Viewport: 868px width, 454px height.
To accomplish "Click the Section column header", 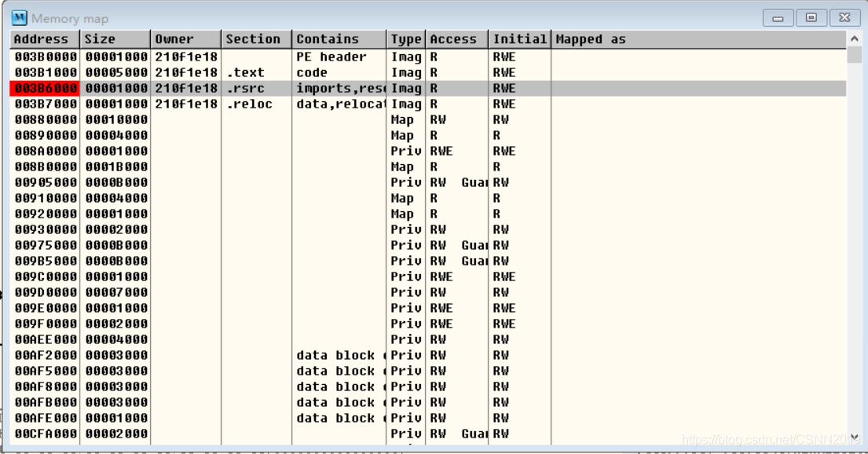I will [x=256, y=39].
